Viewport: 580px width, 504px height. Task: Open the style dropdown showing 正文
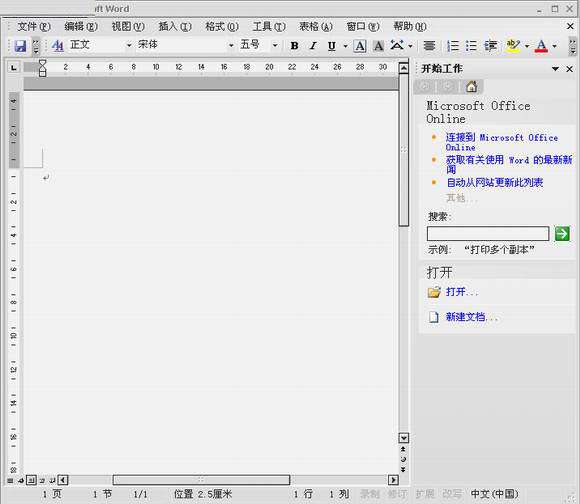click(x=129, y=45)
